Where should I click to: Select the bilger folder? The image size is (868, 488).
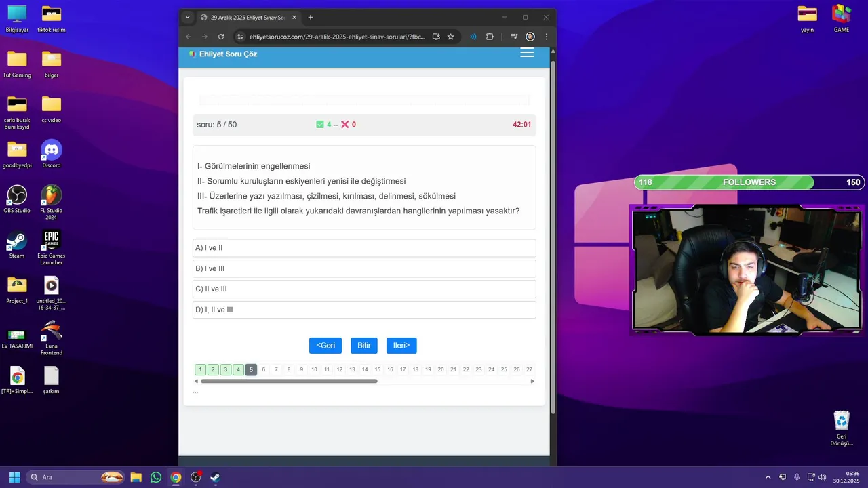[x=52, y=64]
